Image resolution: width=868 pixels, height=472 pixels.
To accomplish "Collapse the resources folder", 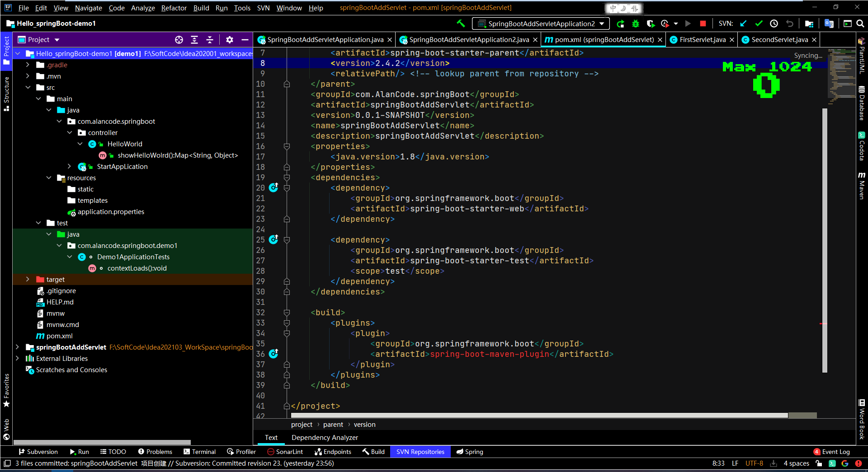I will pos(49,178).
